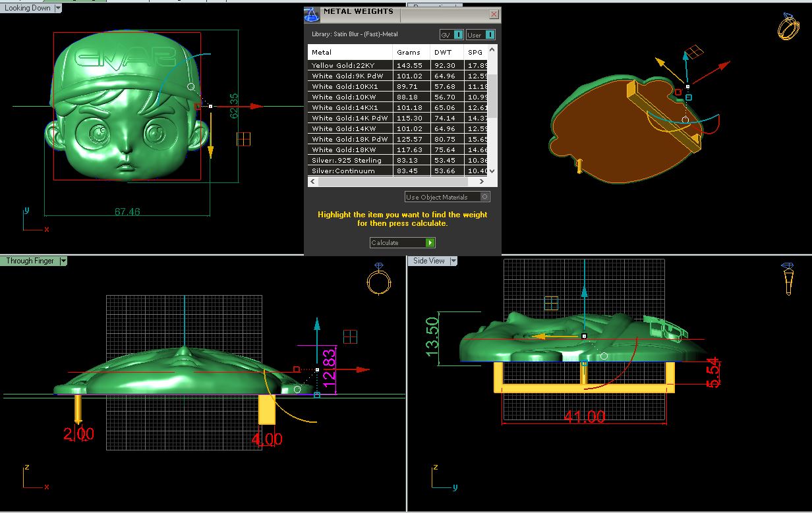Enable Use Object Materials option
This screenshot has width=812, height=513.
click(x=484, y=197)
